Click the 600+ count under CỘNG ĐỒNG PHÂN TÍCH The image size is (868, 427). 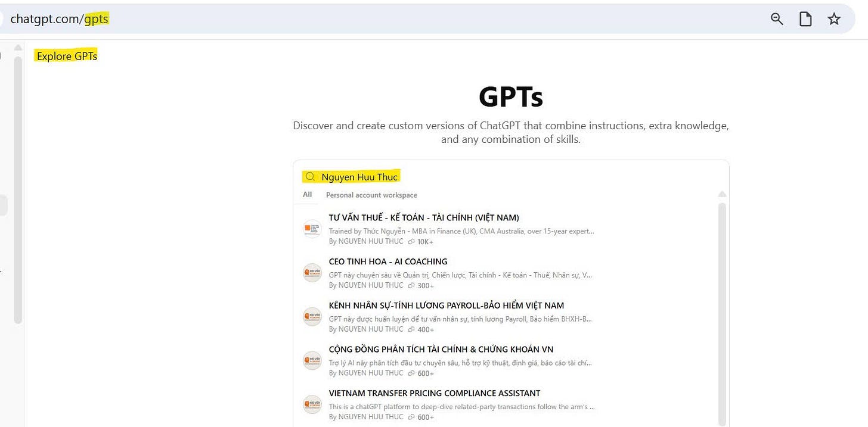(x=421, y=374)
